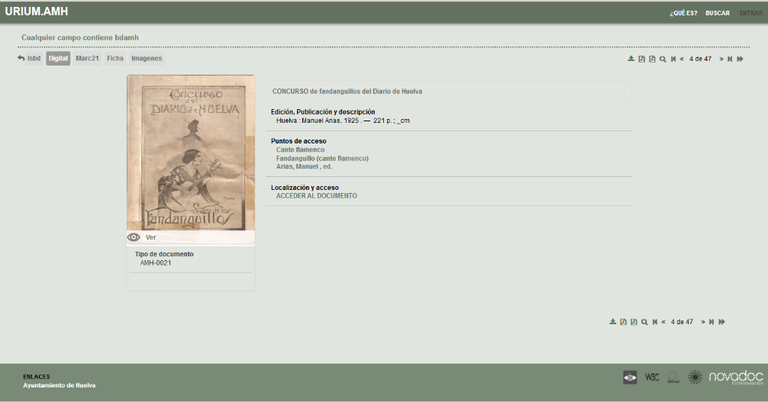Open the Imagenes tab
Screen dimensions: 768x402
click(x=146, y=58)
